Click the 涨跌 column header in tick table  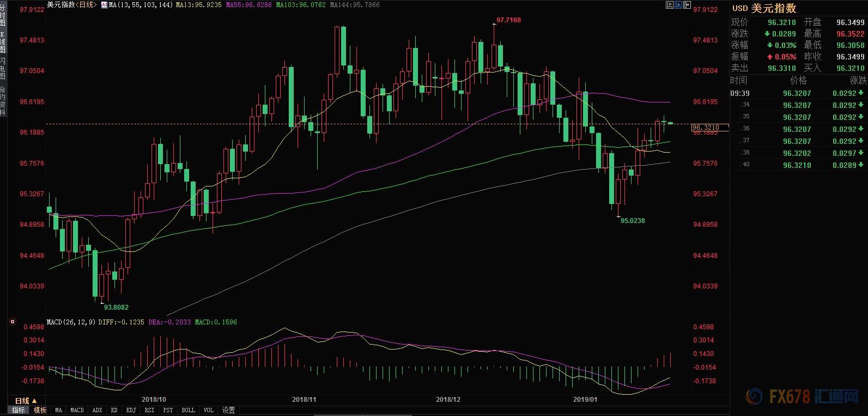[x=858, y=80]
